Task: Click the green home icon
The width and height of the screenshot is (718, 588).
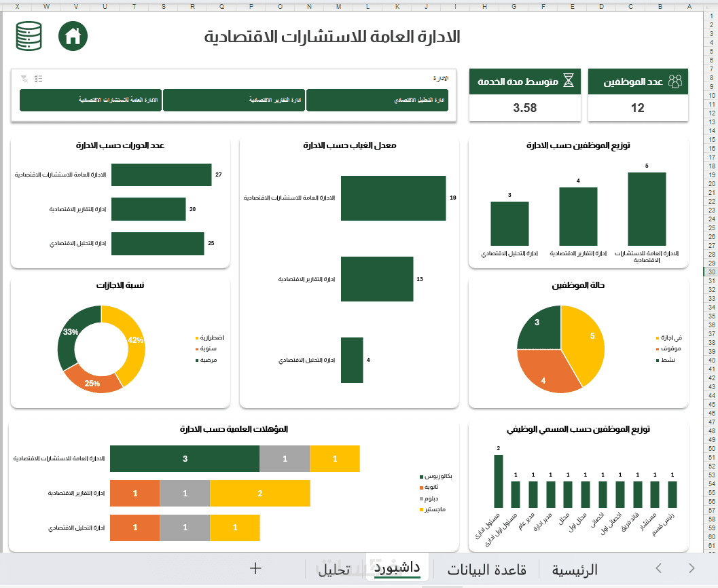Action: (73, 36)
